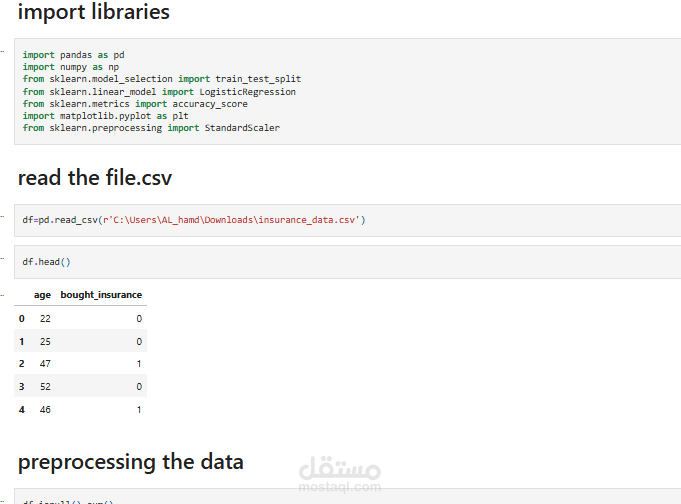
Task: Click bought_insurance value in row 3
Action: click(139, 387)
